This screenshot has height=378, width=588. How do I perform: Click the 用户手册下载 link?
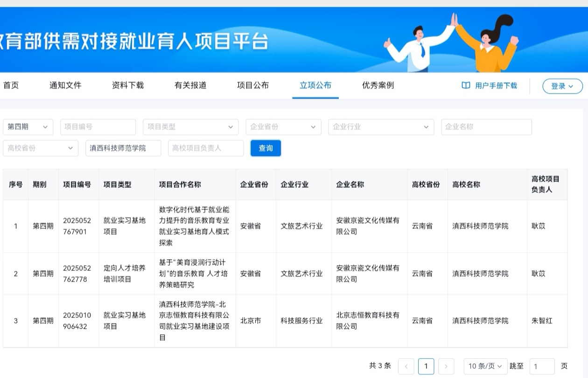point(496,86)
